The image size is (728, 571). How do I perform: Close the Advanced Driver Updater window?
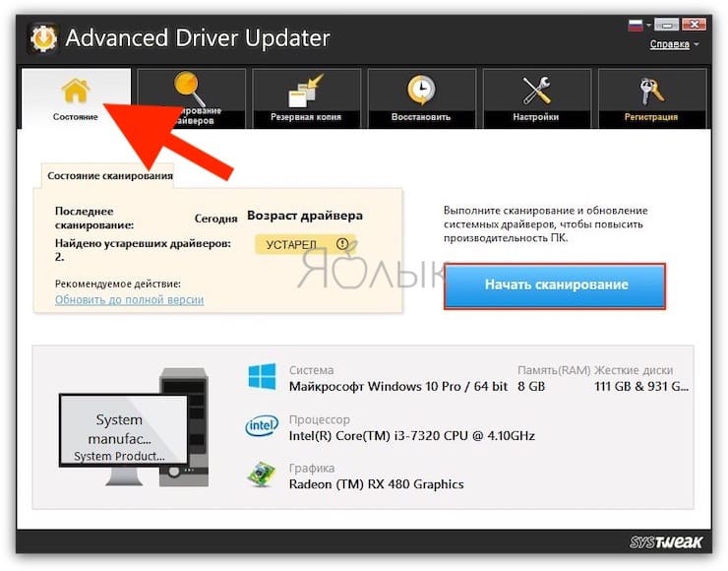(694, 25)
